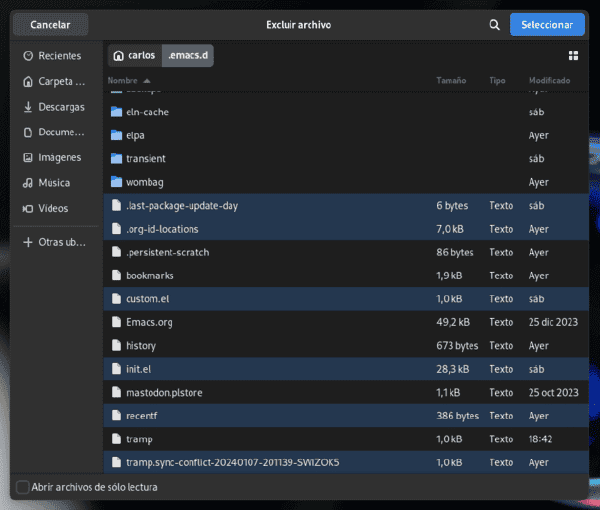Select the history file
The image size is (600, 510).
click(346, 345)
